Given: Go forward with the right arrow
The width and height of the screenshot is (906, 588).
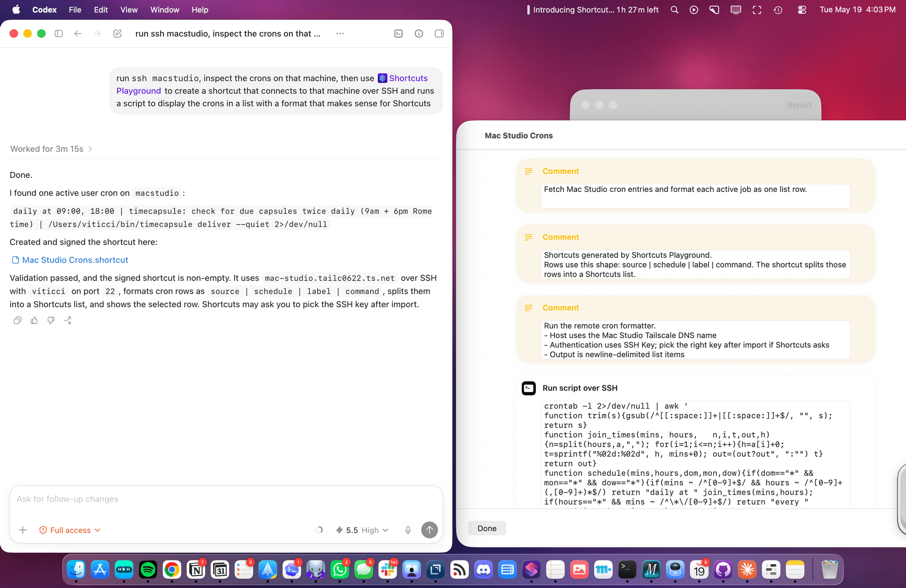Looking at the screenshot, I should tap(97, 34).
